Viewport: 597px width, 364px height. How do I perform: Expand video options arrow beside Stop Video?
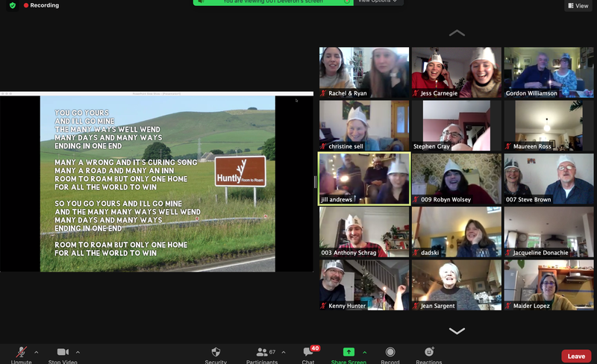[78, 352]
